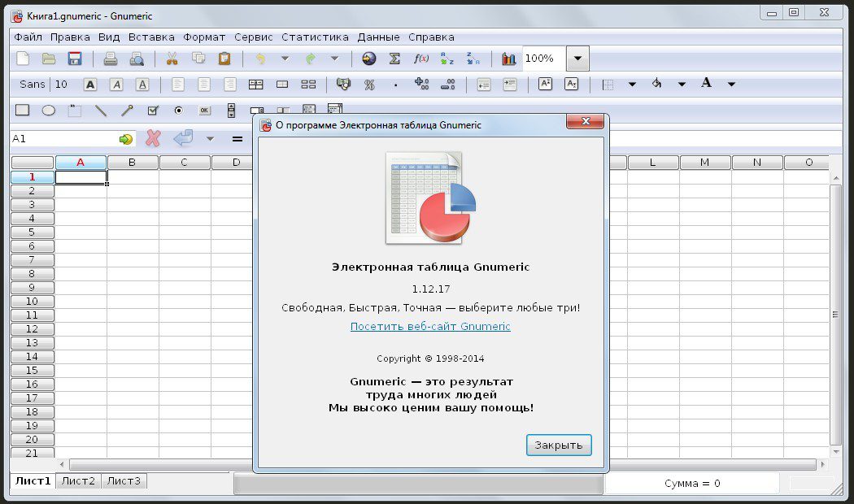Image resolution: width=854 pixels, height=504 pixels.
Task: Insert an OK button control from the object toolbar
Action: pyautogui.click(x=205, y=111)
